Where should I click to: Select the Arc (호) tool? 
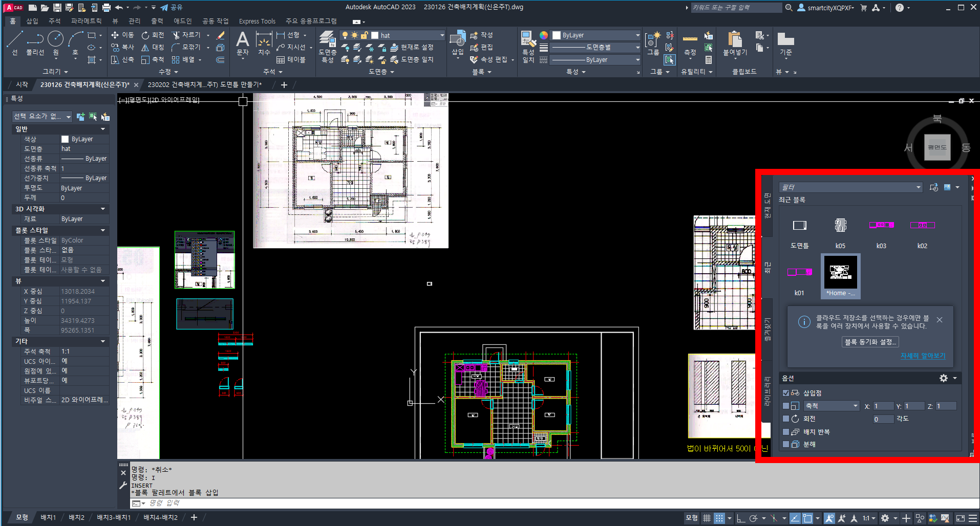75,43
